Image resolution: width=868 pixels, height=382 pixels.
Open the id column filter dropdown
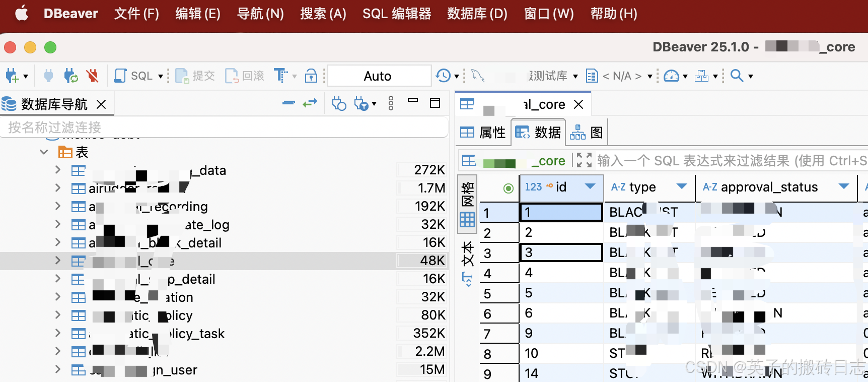[590, 186]
